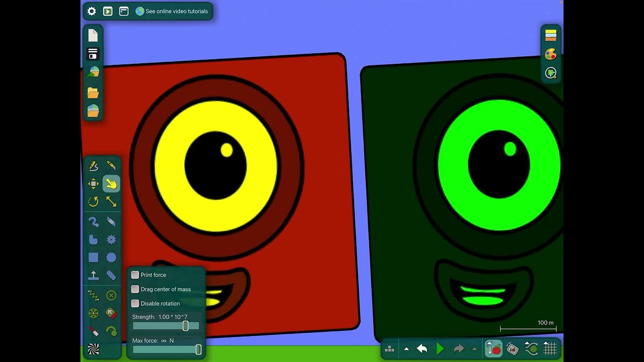Screen dimensions: 644x362
Task: Open the scene folder with landscape picture
Action: pos(93,111)
